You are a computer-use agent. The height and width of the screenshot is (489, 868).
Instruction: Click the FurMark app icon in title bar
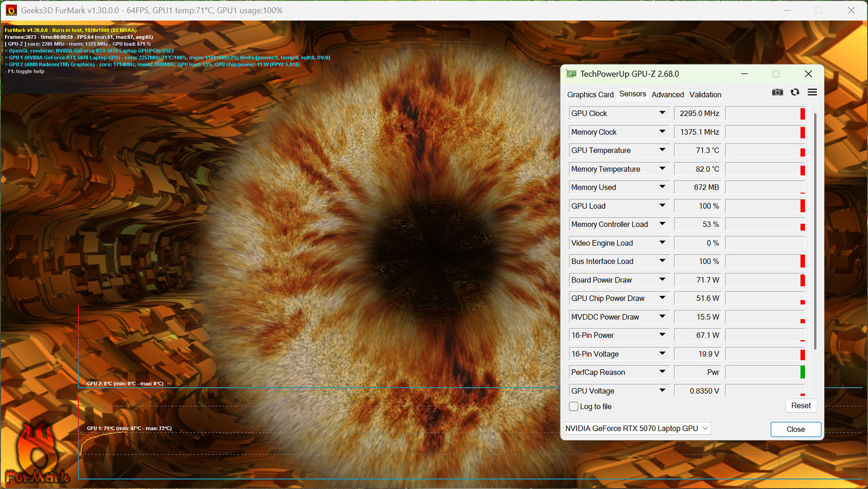pyautogui.click(x=11, y=10)
